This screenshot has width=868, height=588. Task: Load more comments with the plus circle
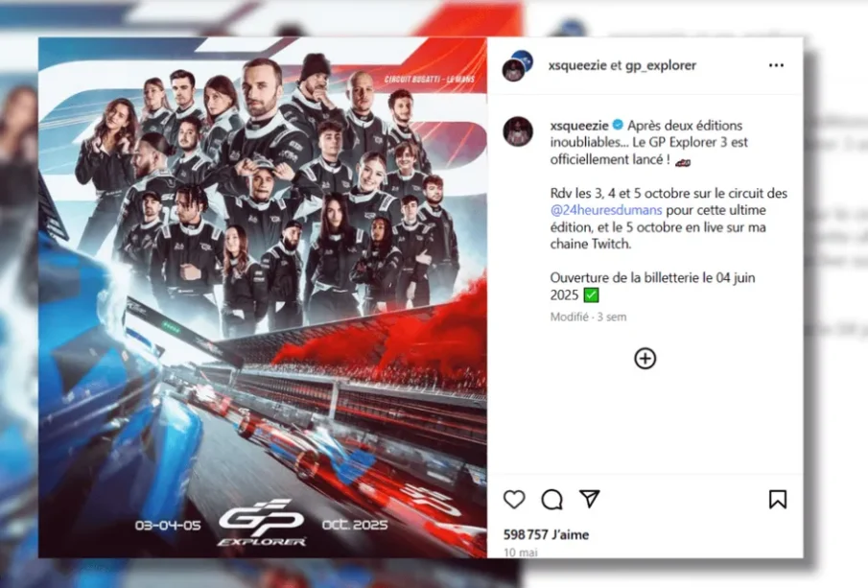pyautogui.click(x=645, y=359)
